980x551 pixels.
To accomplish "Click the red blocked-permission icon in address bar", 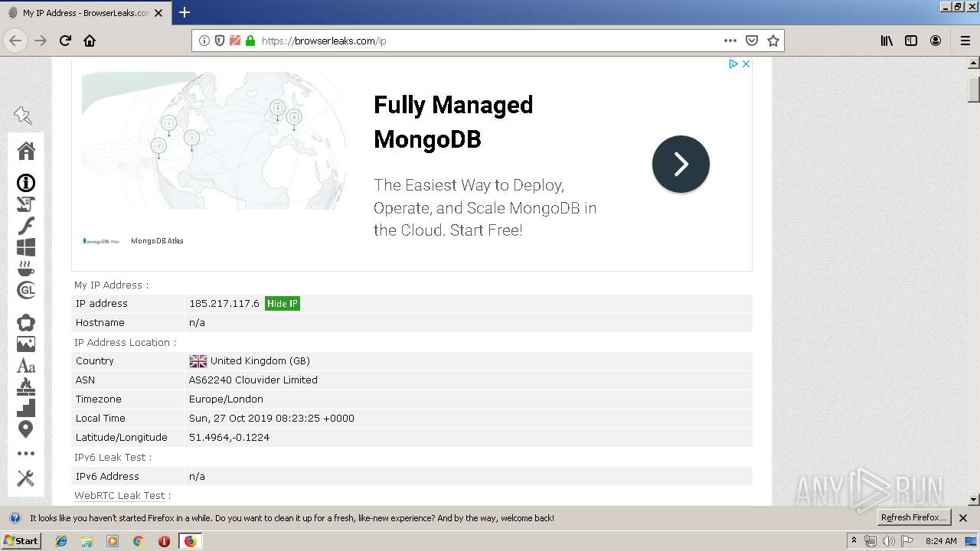I will (235, 41).
